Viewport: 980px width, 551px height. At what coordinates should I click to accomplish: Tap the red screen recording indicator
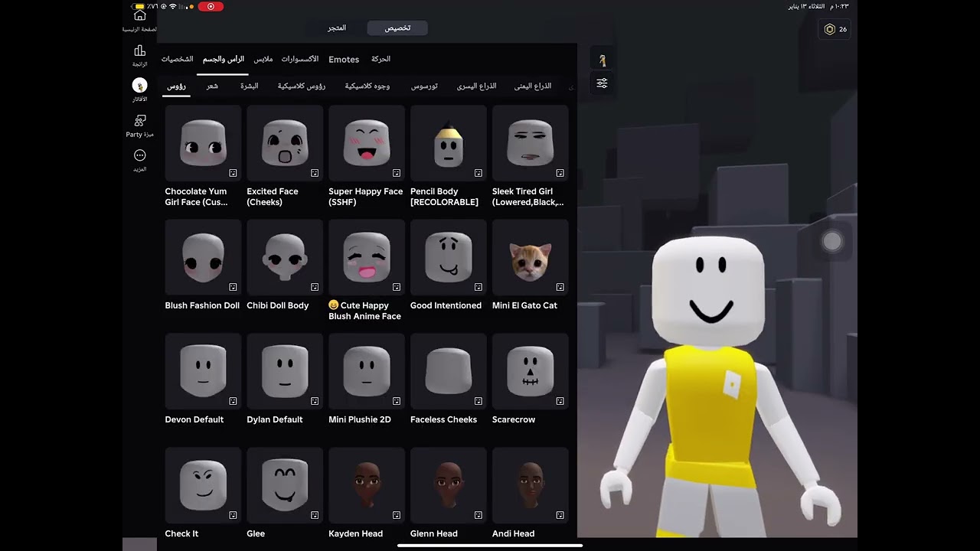point(211,6)
